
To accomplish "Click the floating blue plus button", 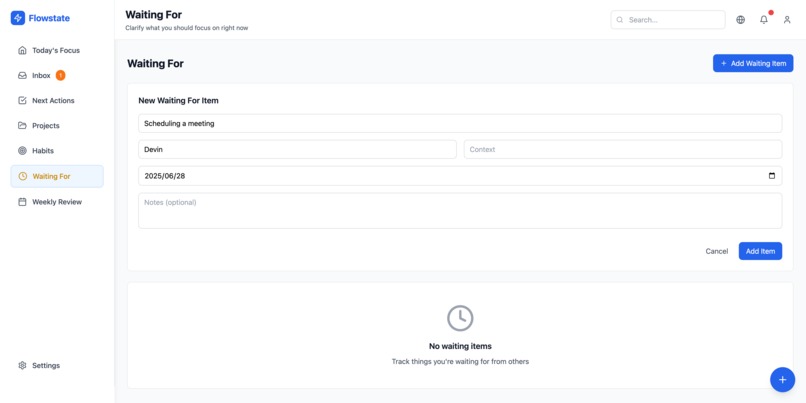I will [782, 380].
